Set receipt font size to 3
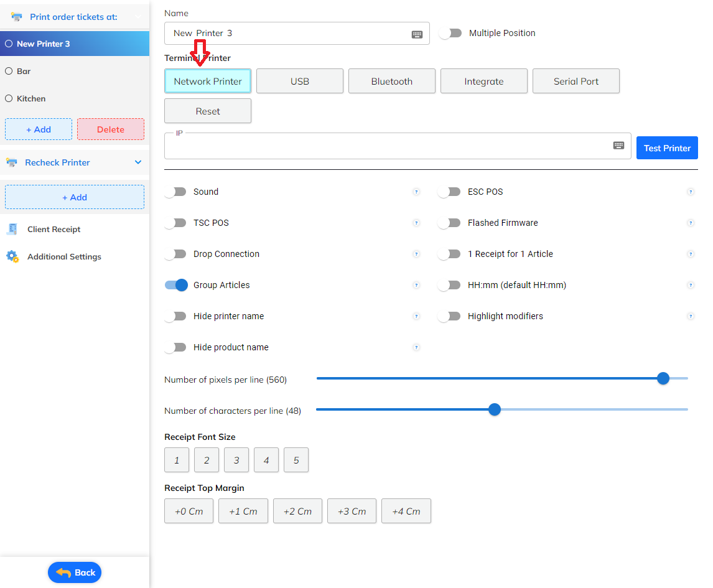Image resolution: width=713 pixels, height=588 pixels. (x=236, y=460)
